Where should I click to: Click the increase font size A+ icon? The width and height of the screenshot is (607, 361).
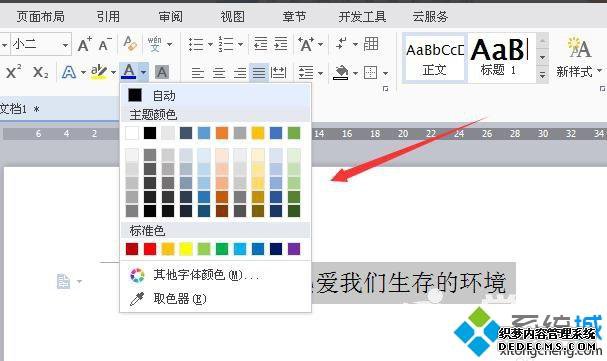click(84, 44)
